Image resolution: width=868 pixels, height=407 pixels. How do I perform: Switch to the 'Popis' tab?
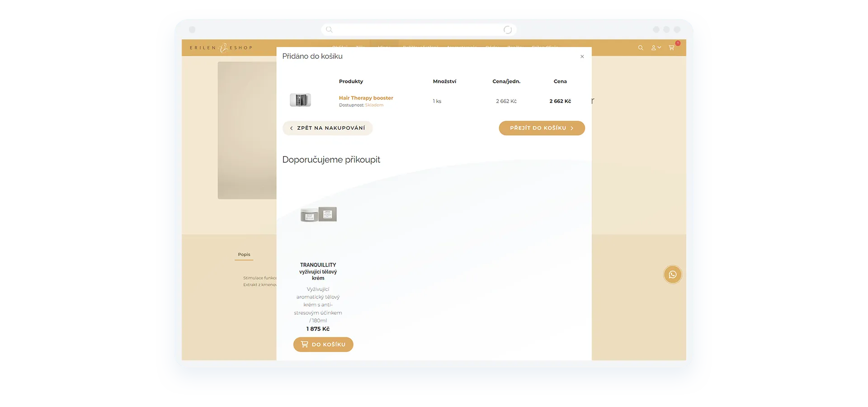click(244, 255)
